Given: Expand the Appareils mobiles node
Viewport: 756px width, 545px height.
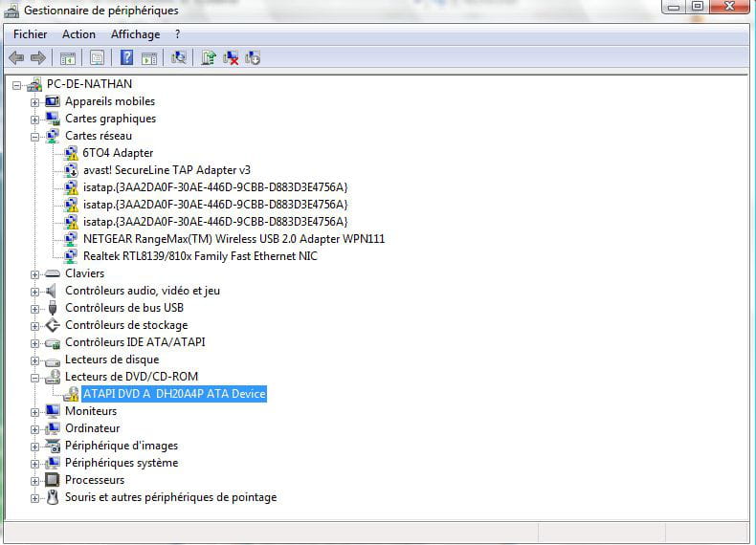Looking at the screenshot, I should pos(34,102).
